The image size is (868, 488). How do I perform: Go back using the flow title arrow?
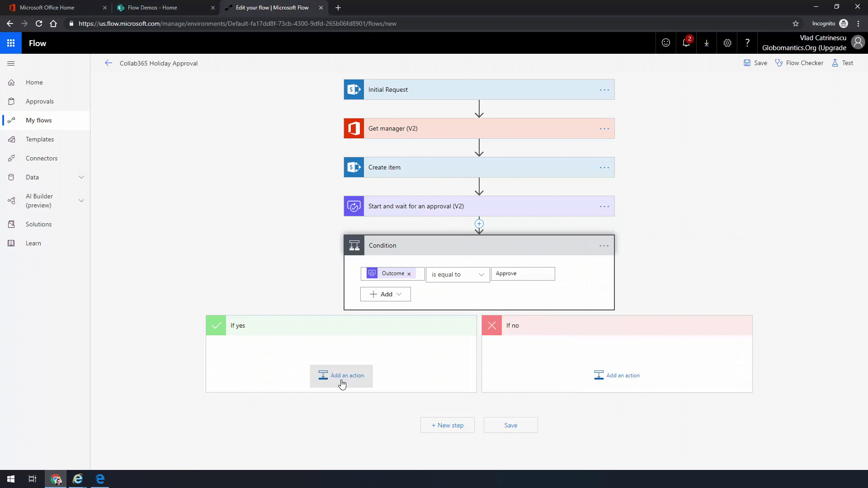108,63
